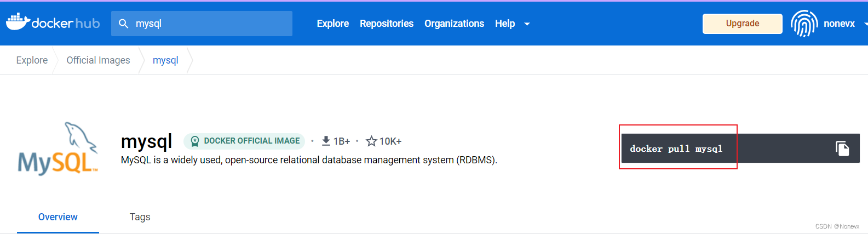Viewport: 868px width, 234px height.
Task: Click the download count icon
Action: pos(326,141)
